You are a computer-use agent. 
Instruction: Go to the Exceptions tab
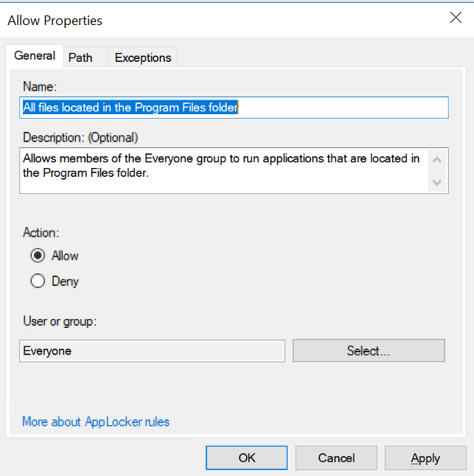tap(143, 57)
